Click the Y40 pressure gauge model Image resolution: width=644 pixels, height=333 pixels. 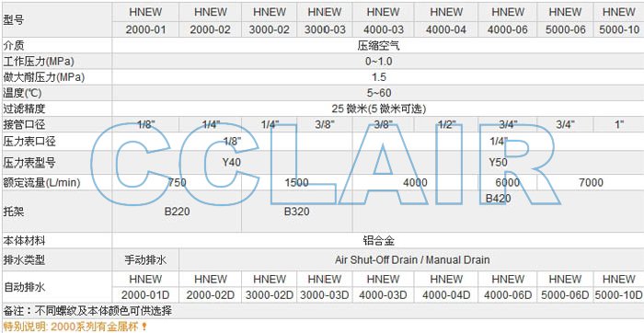click(231, 163)
